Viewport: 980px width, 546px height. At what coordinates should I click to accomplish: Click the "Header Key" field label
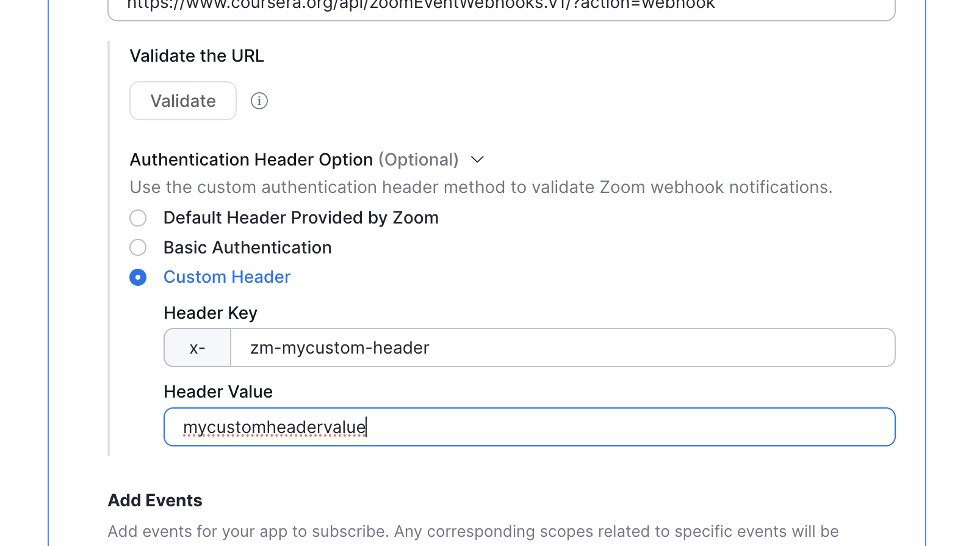tap(211, 313)
